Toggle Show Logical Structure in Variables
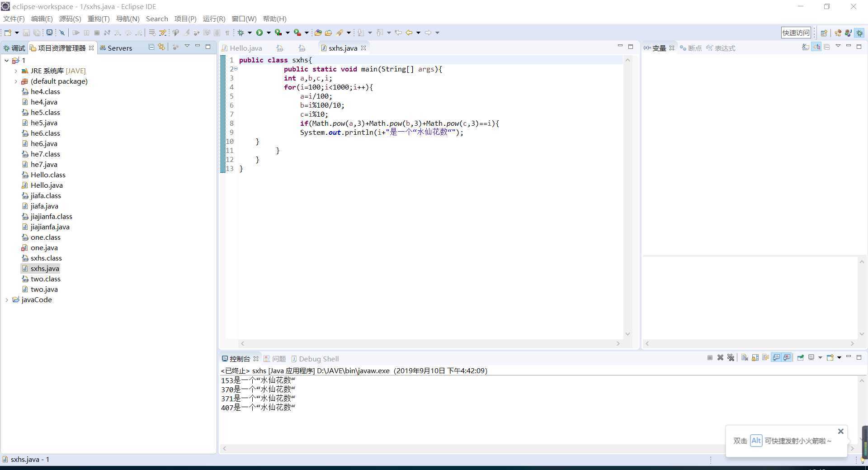 pyautogui.click(x=816, y=47)
